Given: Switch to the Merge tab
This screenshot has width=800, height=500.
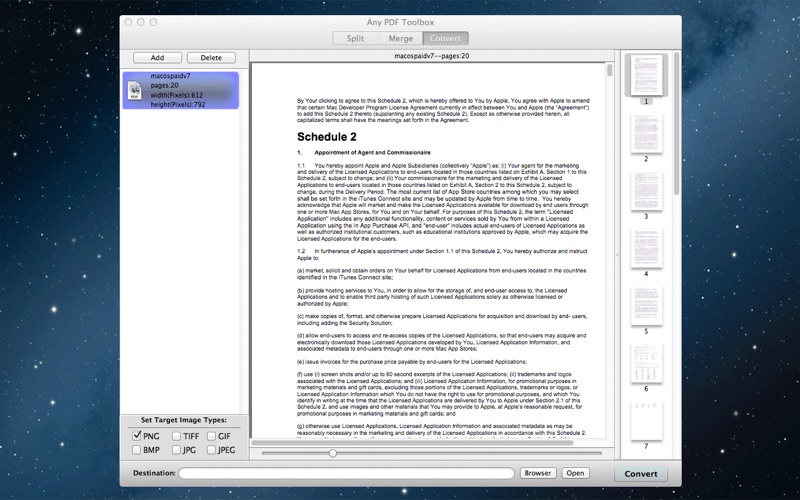Looking at the screenshot, I should (401, 38).
